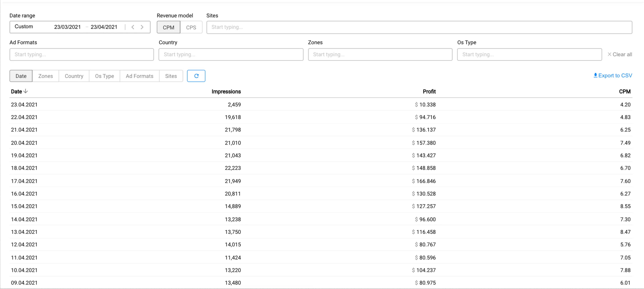Image resolution: width=644 pixels, height=289 pixels.
Task: Select the 09.04.2021 date cell
Action: tap(24, 283)
